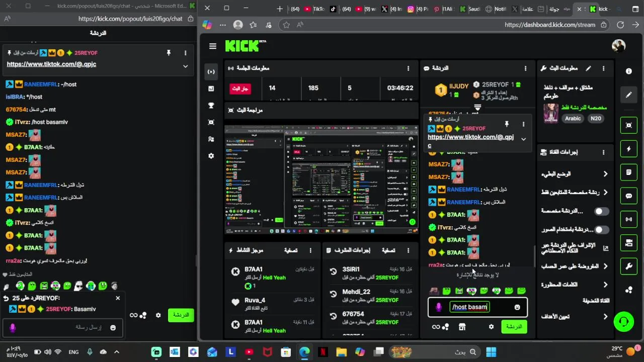Click the moderator actions filter label
Image resolution: width=644 pixels, height=362 pixels.
coord(388,250)
